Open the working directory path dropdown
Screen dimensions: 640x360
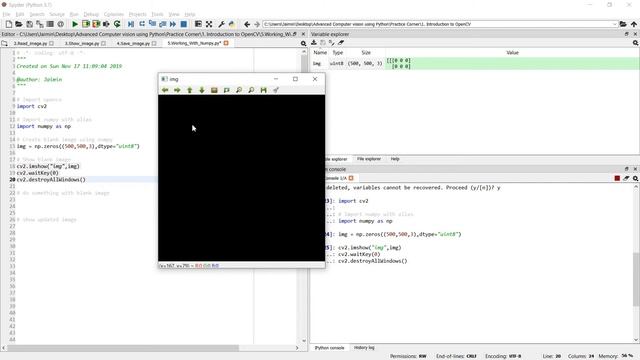click(x=614, y=24)
